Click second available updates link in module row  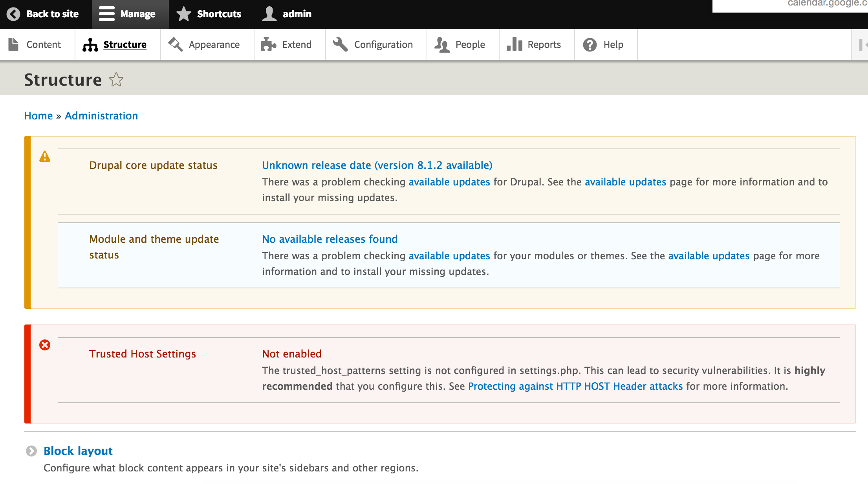pyautogui.click(x=709, y=256)
